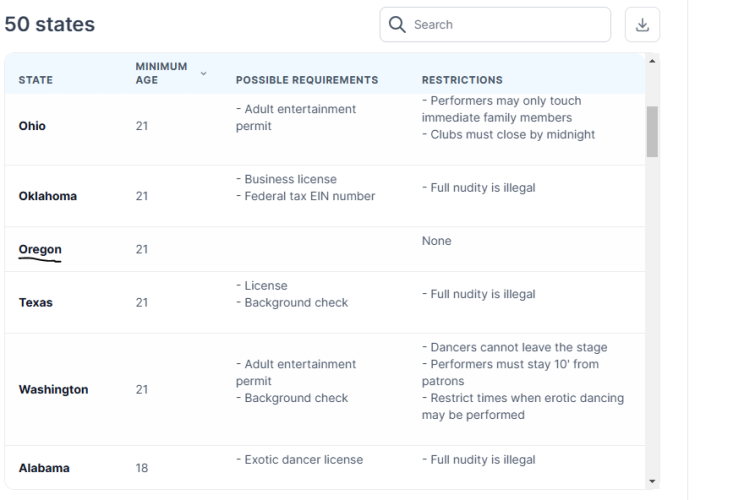Select the Alabama row name
The width and height of the screenshot is (755, 500).
(44, 468)
